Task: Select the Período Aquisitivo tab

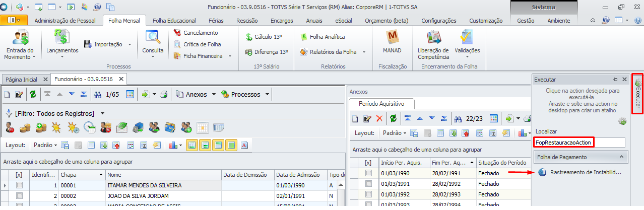Action: 381,104
